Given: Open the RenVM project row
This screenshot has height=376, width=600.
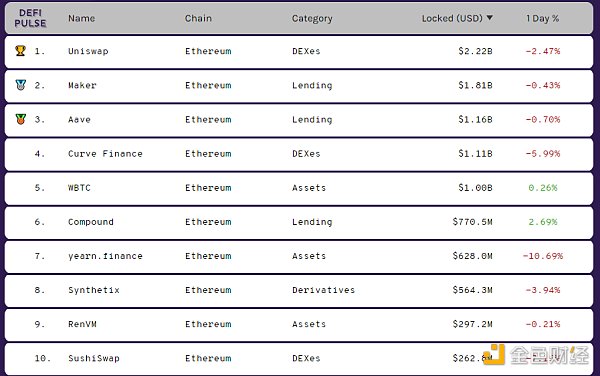Looking at the screenshot, I should [299, 324].
